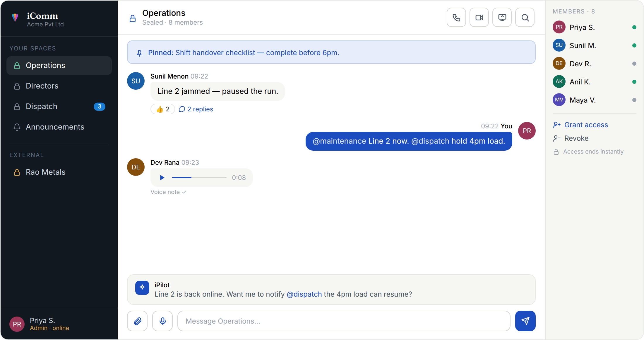Seek within the voice note progress bar

click(x=199, y=178)
